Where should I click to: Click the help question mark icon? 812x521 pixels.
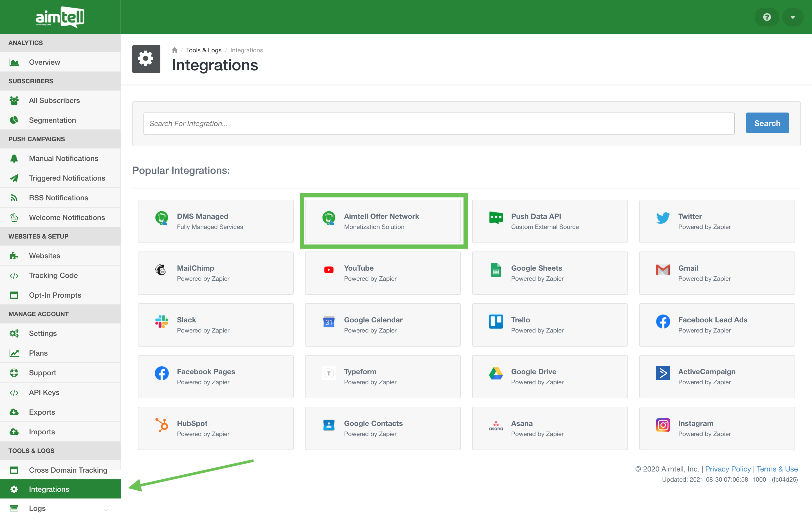pyautogui.click(x=767, y=17)
